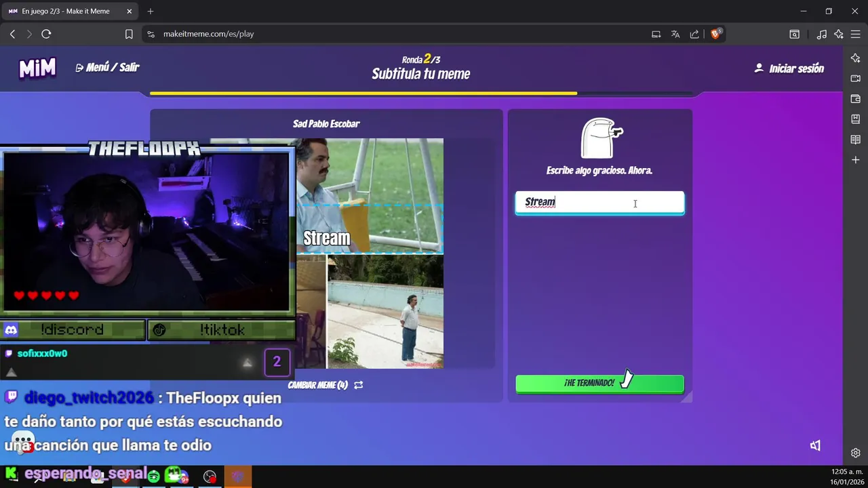The image size is (868, 488).
Task: Click the ¡HE TERMINADO! button
Action: (599, 384)
